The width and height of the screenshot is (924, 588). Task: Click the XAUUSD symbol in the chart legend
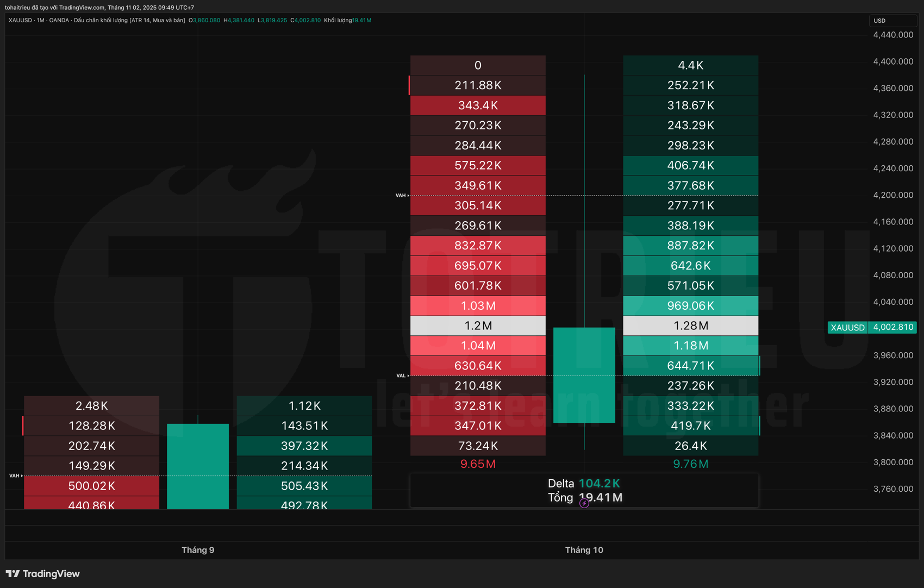tap(19, 20)
